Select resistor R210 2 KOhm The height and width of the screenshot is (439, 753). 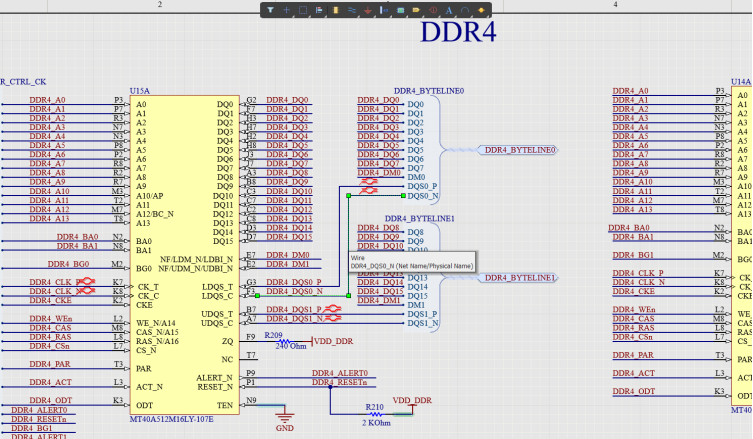click(x=374, y=413)
